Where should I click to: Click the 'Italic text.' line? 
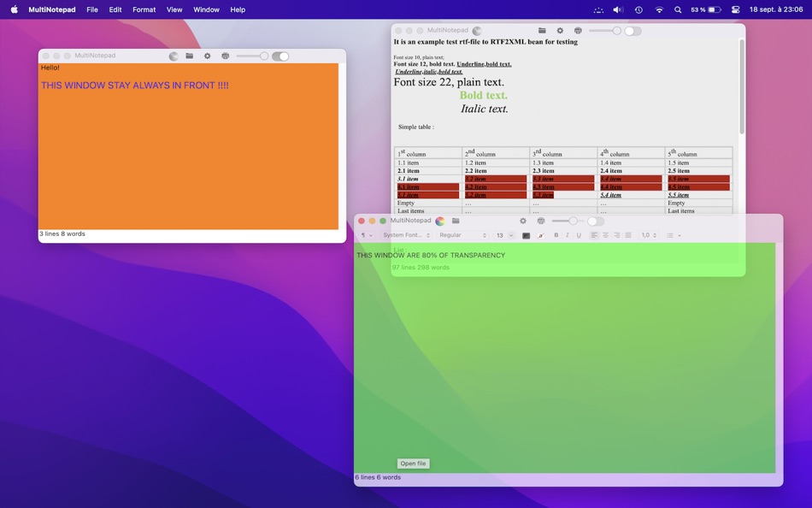point(484,109)
